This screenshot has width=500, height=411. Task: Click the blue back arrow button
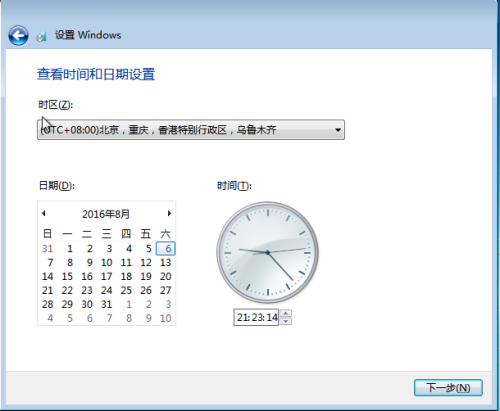click(x=18, y=36)
